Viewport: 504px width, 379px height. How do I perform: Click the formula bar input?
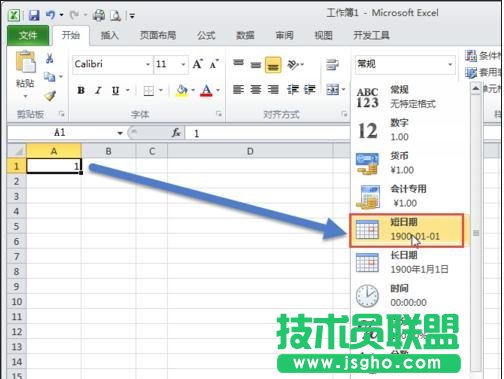(268, 133)
